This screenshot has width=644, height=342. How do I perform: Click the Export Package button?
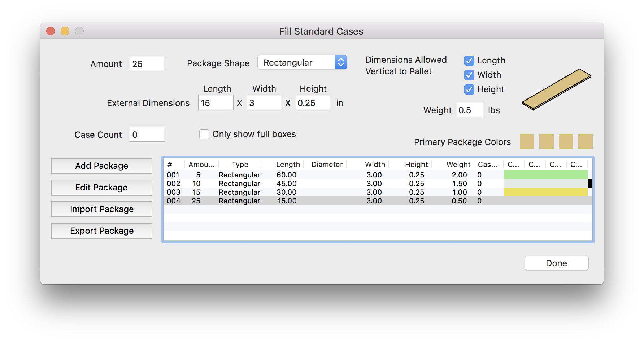(102, 231)
